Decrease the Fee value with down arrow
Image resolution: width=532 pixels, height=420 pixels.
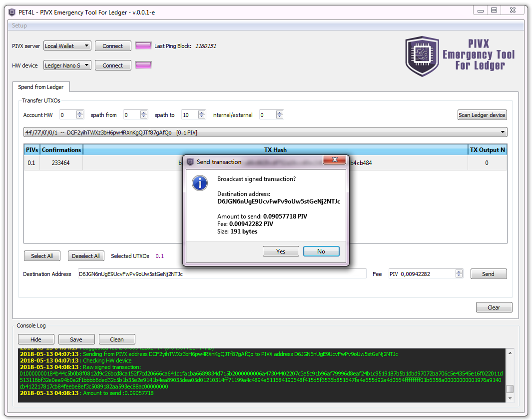pyautogui.click(x=459, y=275)
